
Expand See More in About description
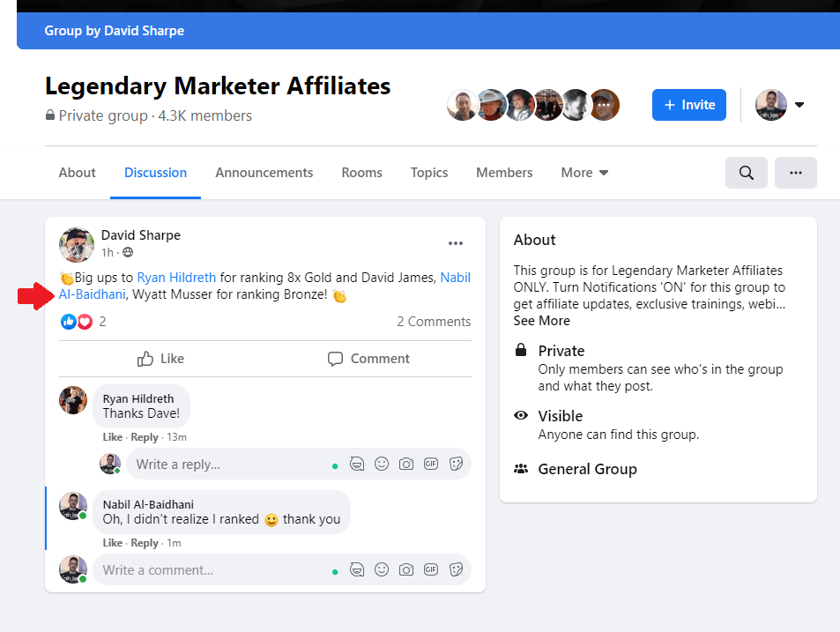(541, 320)
